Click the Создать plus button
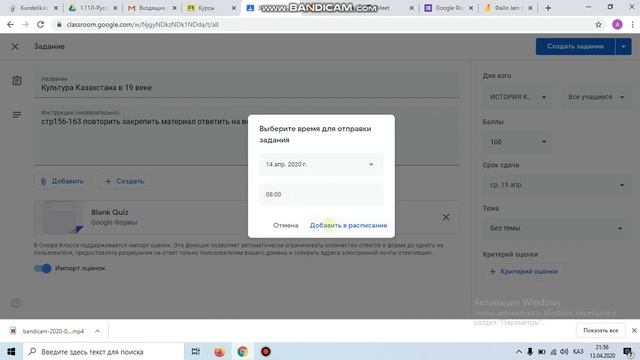640x360 pixels. [124, 181]
